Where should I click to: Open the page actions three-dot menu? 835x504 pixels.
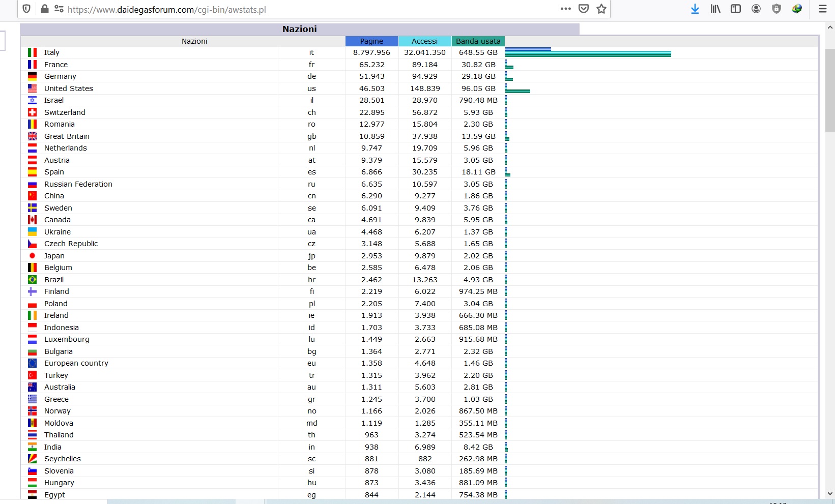(x=565, y=9)
